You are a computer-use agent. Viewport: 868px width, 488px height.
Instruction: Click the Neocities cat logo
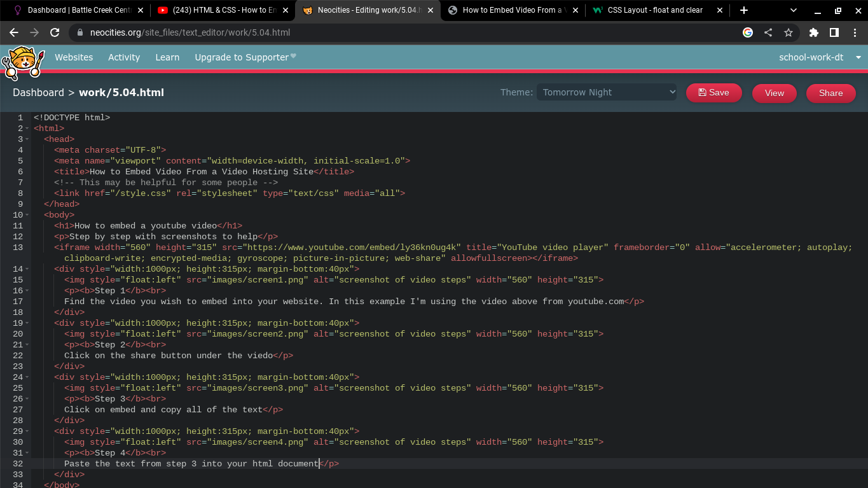pyautogui.click(x=24, y=63)
